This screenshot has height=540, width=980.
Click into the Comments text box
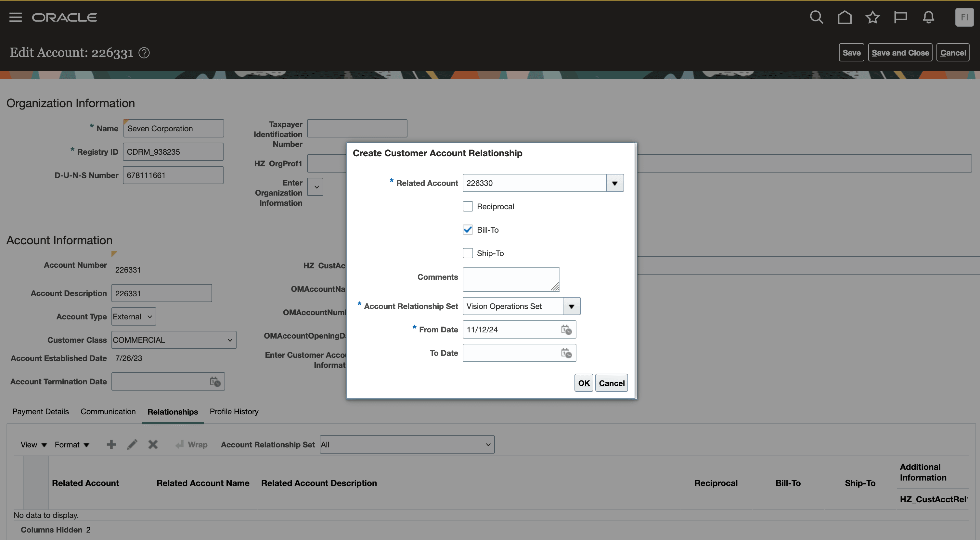(x=510, y=279)
